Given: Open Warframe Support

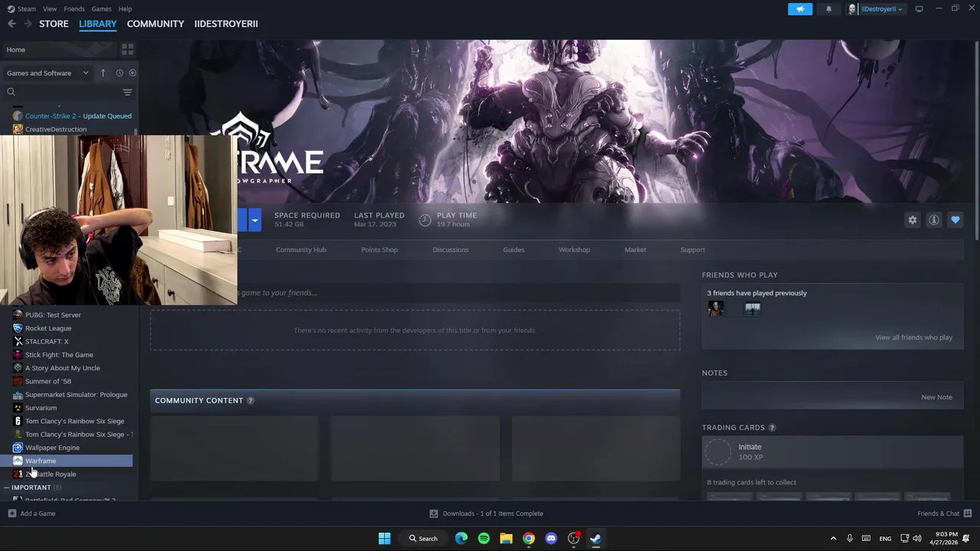Looking at the screenshot, I should pos(692,249).
